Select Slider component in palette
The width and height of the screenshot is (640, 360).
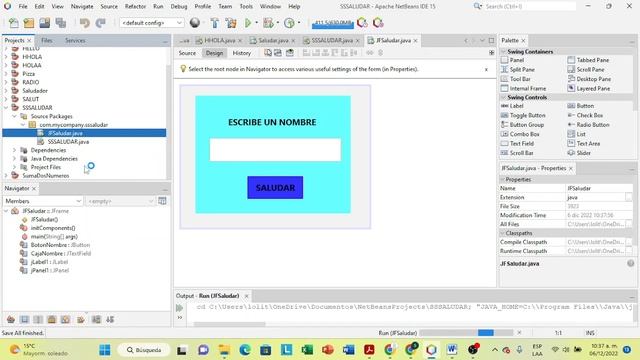click(x=580, y=153)
